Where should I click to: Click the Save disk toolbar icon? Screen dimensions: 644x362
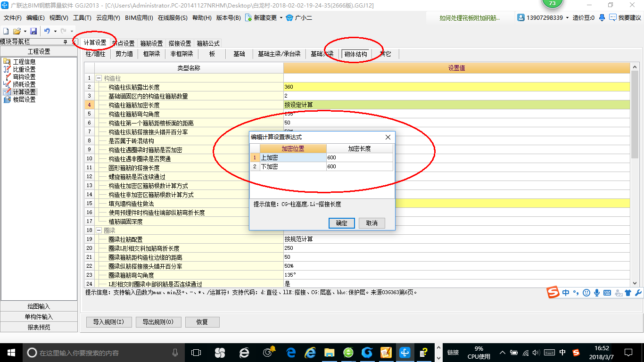33,31
